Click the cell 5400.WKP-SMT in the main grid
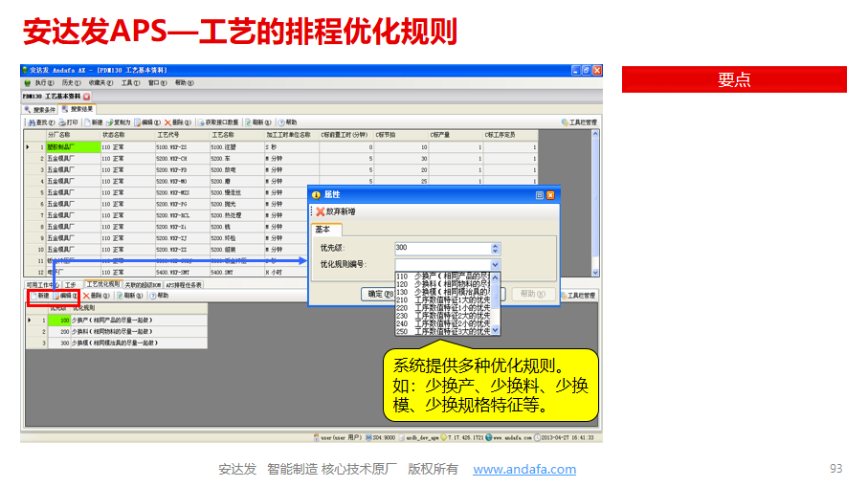Screen dimensions: 868x487 182,273
